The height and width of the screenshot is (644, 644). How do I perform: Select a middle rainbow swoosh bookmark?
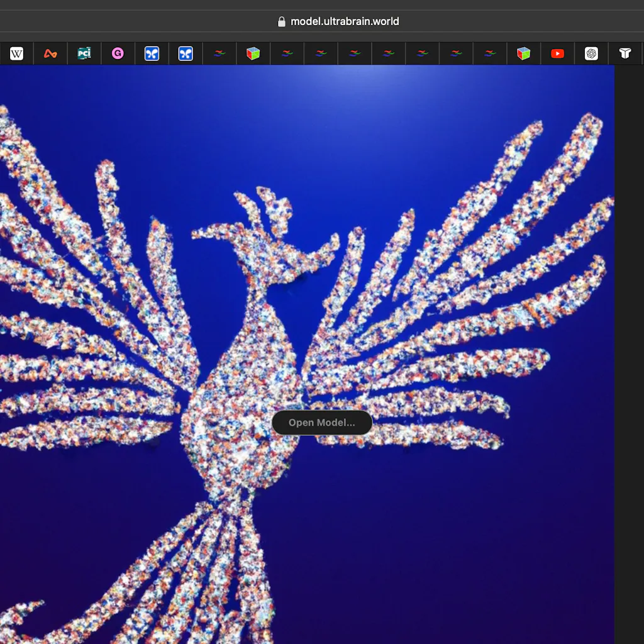389,53
